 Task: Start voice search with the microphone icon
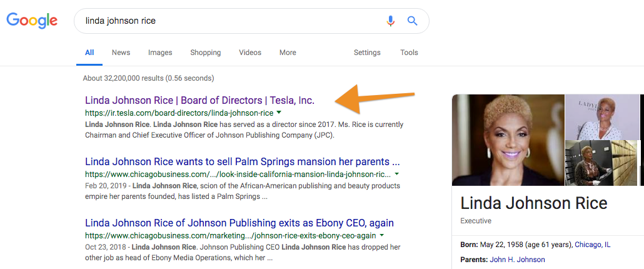(x=390, y=21)
